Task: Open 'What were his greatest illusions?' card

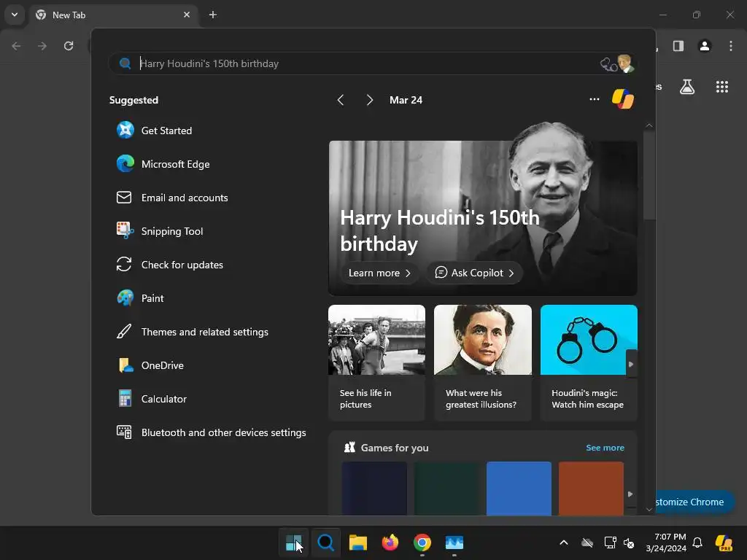Action: point(483,362)
